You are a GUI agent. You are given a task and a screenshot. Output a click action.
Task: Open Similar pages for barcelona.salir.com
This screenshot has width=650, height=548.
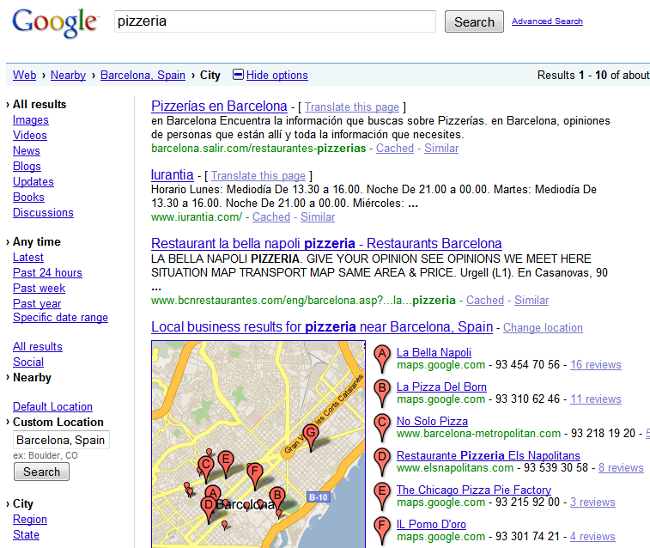[441, 148]
